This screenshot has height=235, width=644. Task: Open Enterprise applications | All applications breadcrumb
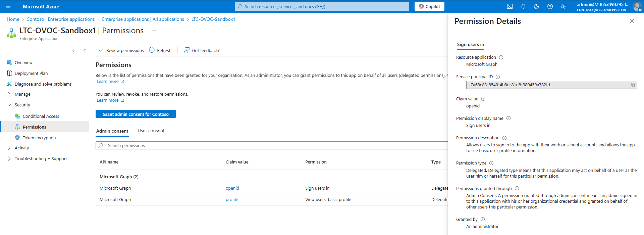pyautogui.click(x=143, y=19)
